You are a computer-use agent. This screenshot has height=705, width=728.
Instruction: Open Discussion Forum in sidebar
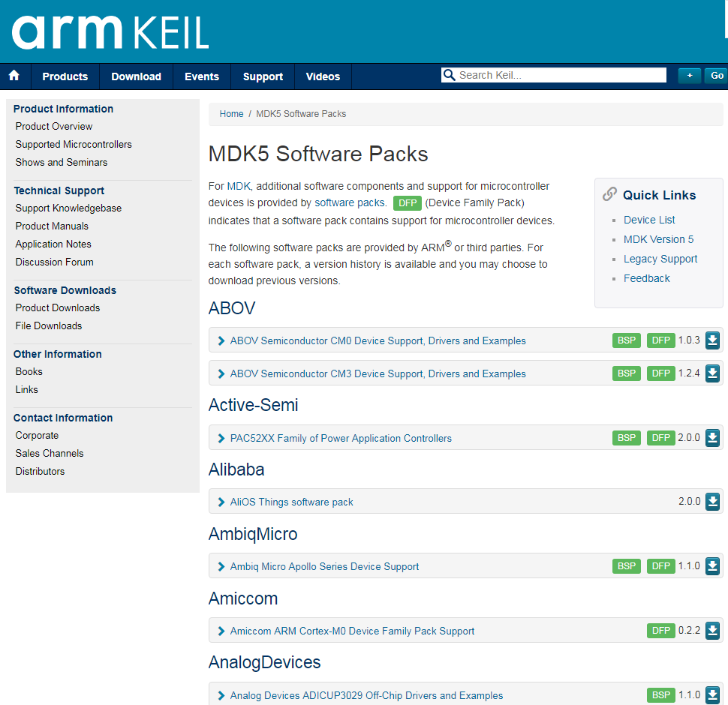pos(54,262)
